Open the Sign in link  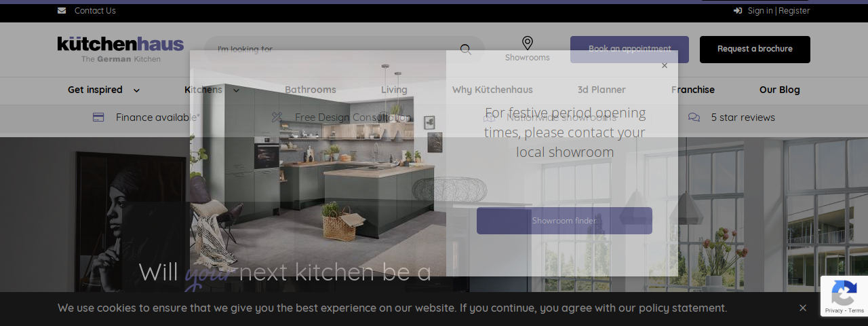click(x=760, y=11)
